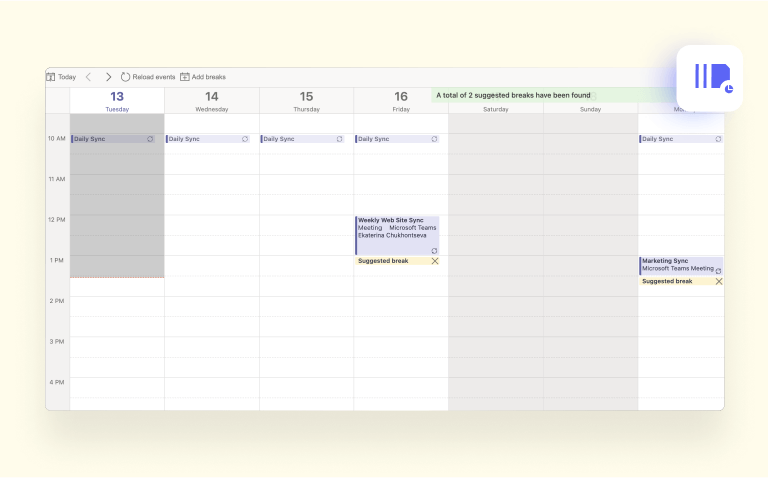Image resolution: width=768 pixels, height=481 pixels.
Task: Select the 16 Friday day header
Action: click(401, 101)
